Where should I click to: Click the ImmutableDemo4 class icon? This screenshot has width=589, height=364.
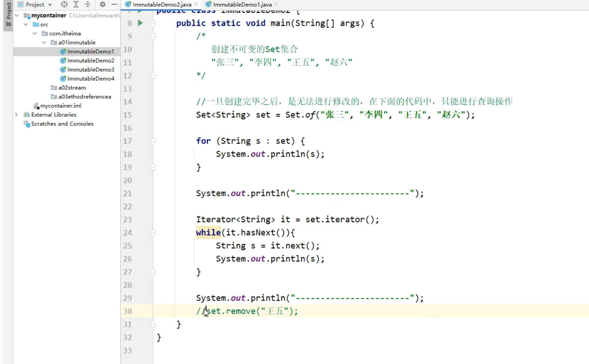point(63,78)
